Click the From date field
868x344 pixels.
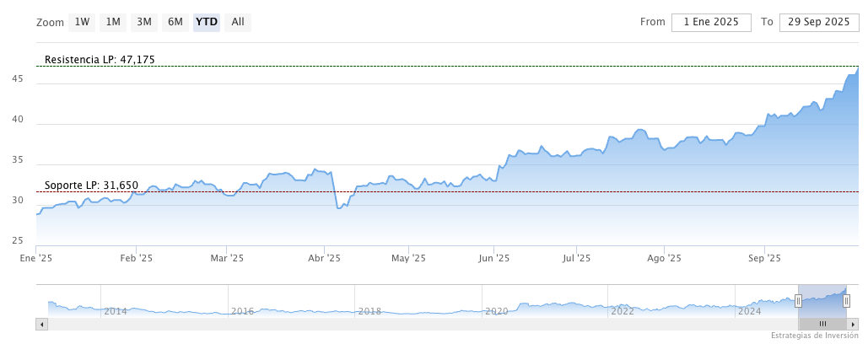(711, 22)
